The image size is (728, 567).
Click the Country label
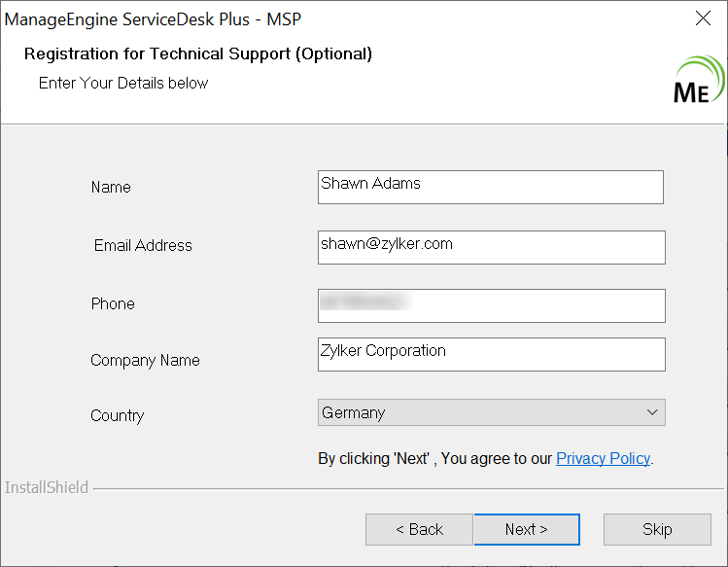point(117,415)
